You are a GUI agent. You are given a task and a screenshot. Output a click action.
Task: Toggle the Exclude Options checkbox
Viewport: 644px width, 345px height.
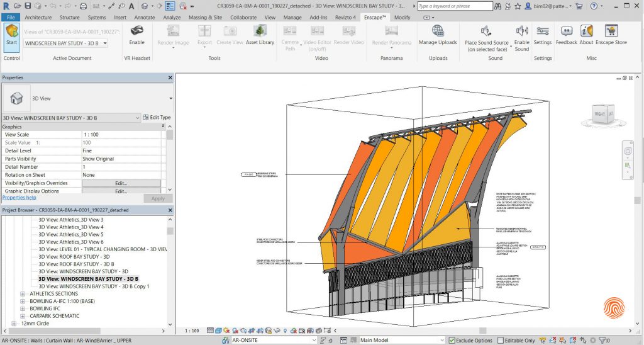point(452,341)
